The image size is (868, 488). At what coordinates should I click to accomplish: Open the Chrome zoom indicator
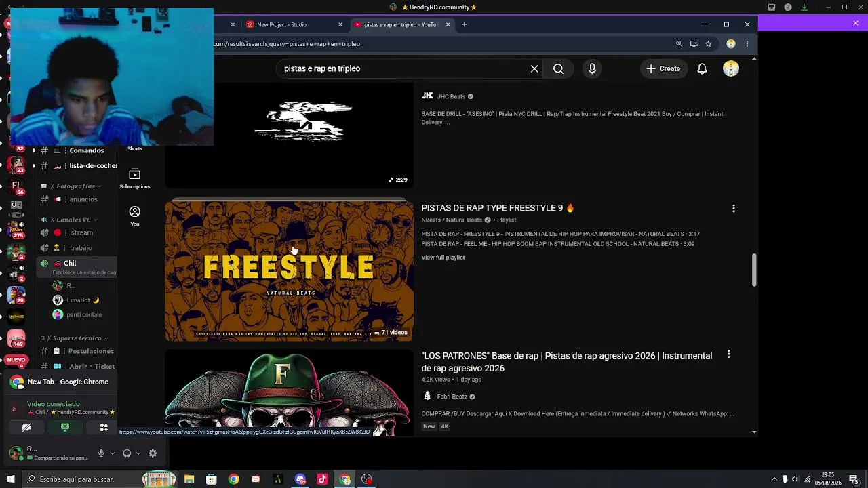click(x=679, y=44)
